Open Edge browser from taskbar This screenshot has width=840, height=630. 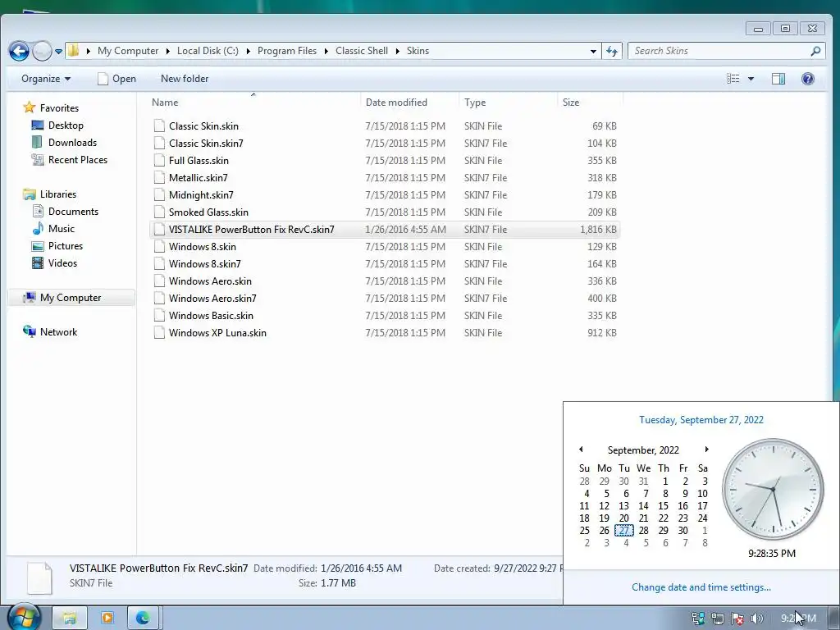pyautogui.click(x=143, y=619)
